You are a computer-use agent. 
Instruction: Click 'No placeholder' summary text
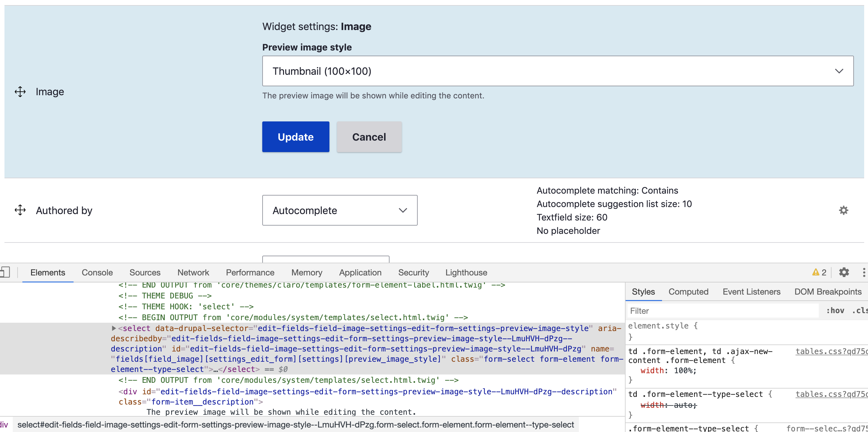(x=568, y=231)
